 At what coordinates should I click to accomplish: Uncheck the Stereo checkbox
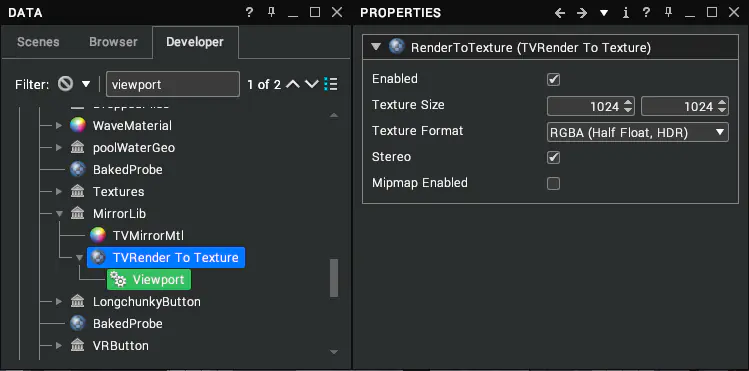pos(554,158)
